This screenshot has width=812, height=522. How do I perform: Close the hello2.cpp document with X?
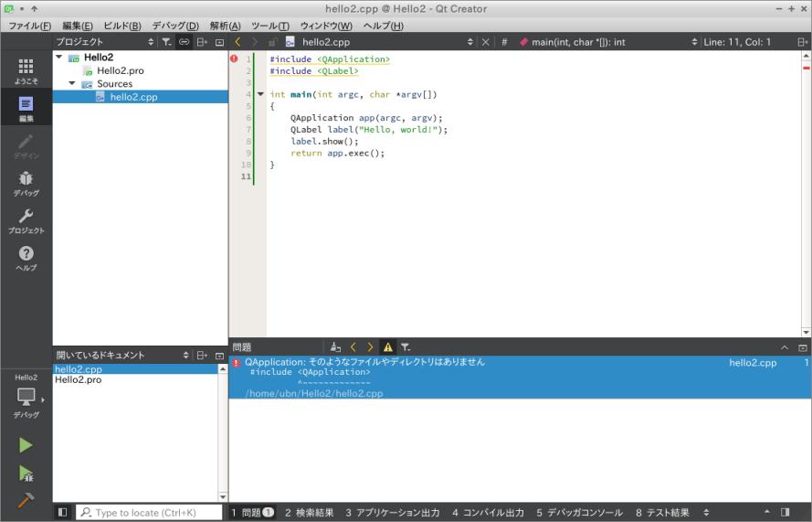click(x=485, y=42)
